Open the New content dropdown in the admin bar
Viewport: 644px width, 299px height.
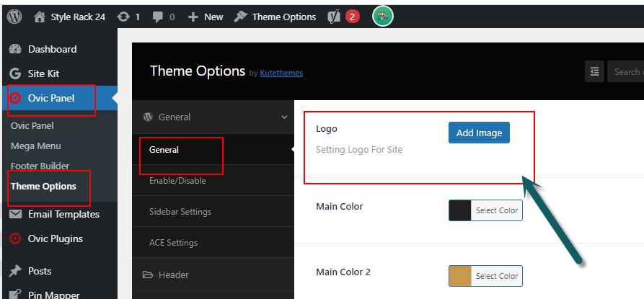coord(206,17)
